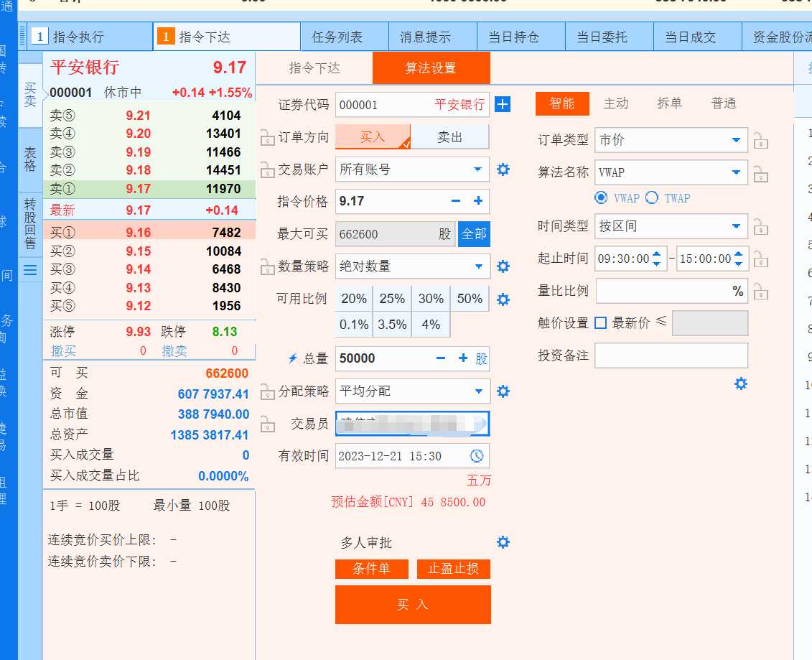The height and width of the screenshot is (660, 812).
Task: Enable the 最新价 trigger checkbox
Action: (x=600, y=322)
